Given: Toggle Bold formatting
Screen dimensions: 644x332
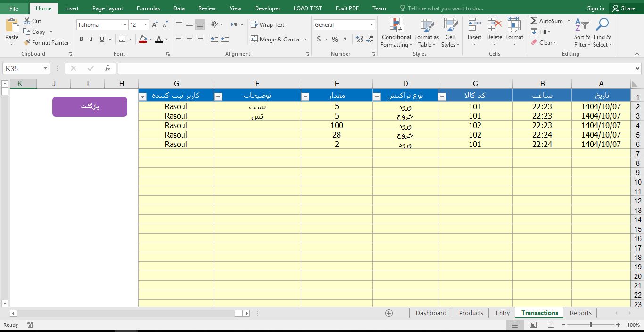Looking at the screenshot, I should coord(81,39).
